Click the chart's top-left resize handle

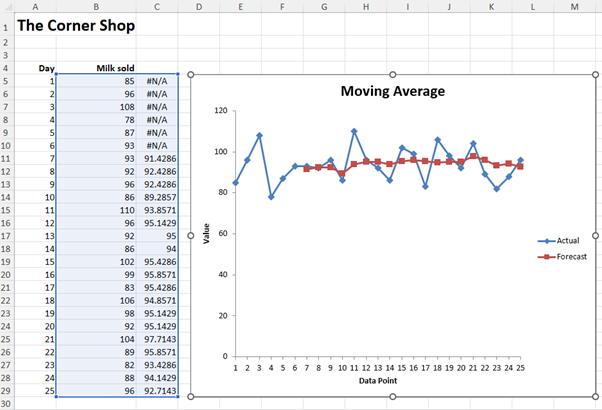click(x=190, y=74)
